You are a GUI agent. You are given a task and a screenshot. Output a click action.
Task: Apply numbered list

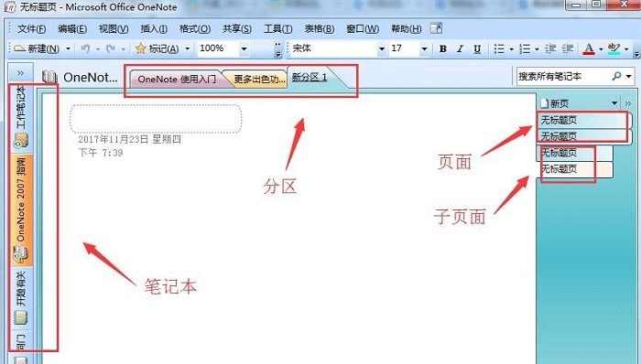click(525, 49)
